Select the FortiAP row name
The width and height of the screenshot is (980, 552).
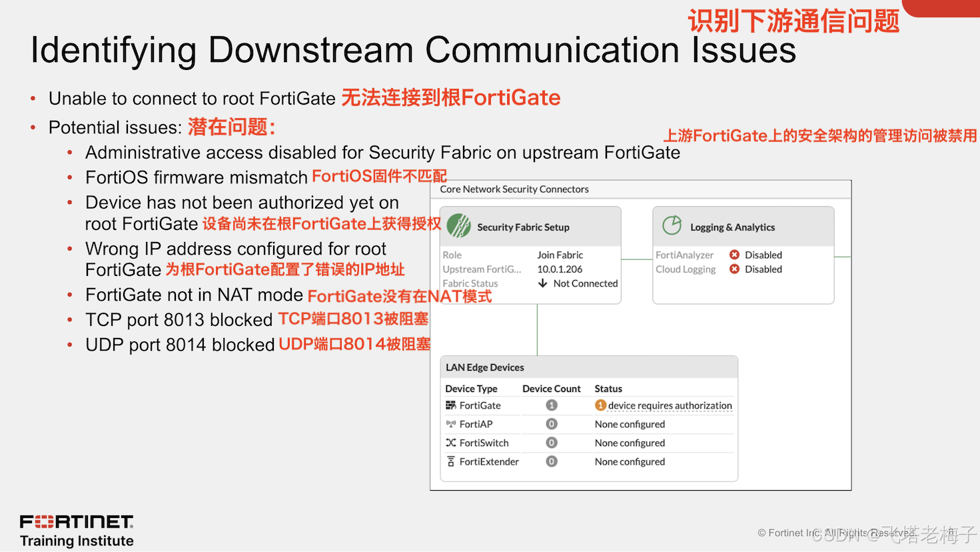click(x=476, y=424)
